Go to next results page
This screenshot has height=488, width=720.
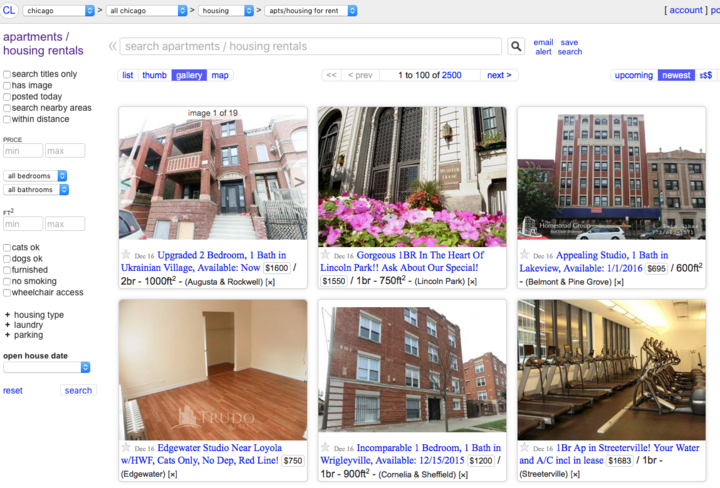499,75
